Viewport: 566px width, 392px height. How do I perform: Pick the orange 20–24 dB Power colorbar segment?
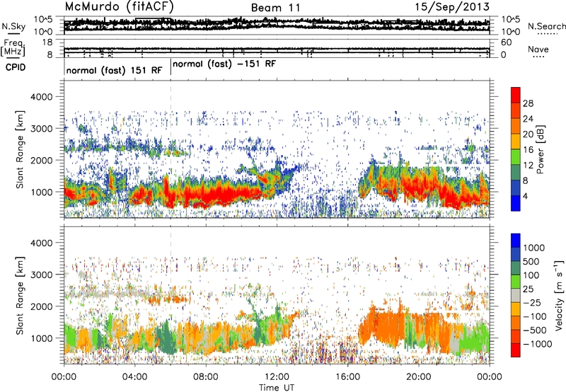coord(516,127)
